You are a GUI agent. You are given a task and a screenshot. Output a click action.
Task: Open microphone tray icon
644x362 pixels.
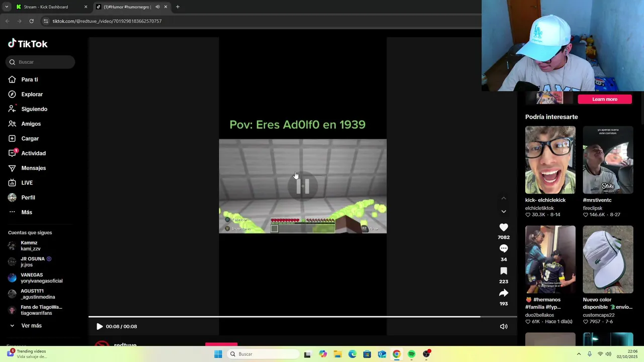pos(590,354)
